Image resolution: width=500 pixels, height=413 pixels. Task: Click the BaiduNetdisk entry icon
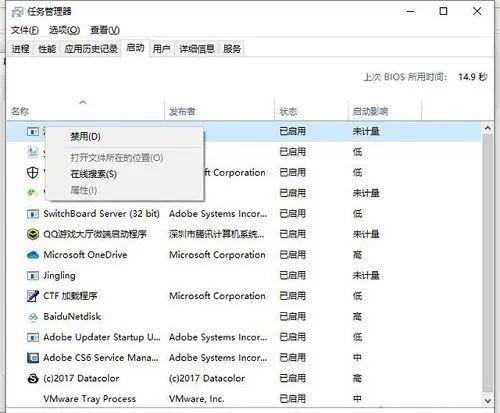(x=33, y=317)
